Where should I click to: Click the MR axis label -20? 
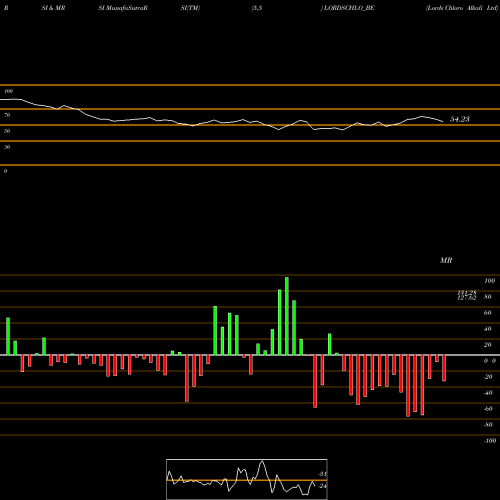point(488,377)
